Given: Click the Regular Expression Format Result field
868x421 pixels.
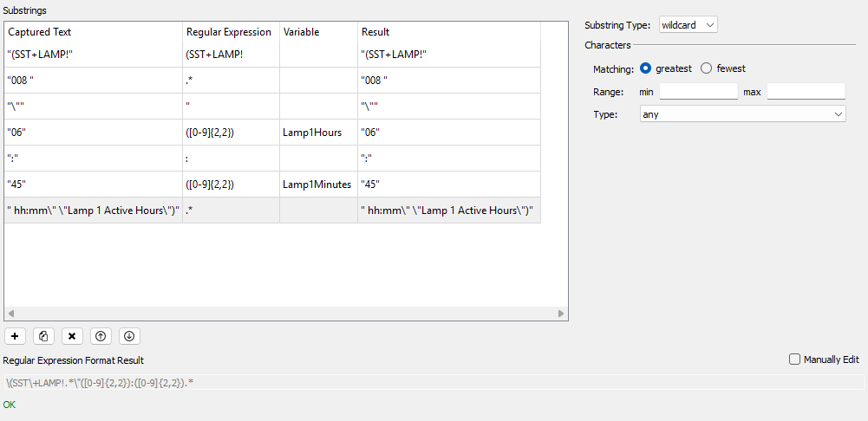Looking at the screenshot, I should (434, 382).
